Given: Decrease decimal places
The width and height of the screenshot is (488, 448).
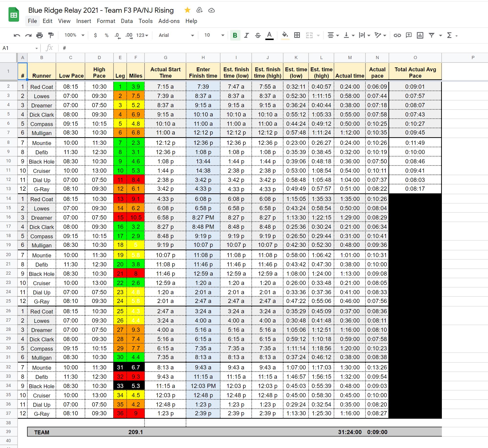Looking at the screenshot, I should (117, 35).
